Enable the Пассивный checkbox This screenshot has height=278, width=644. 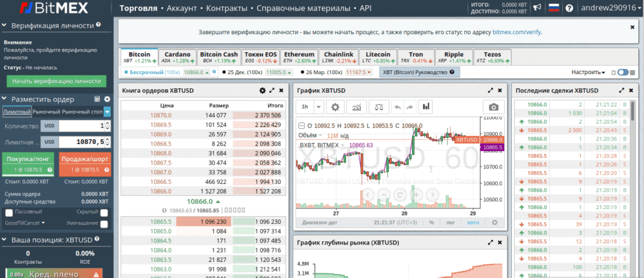pos(9,212)
